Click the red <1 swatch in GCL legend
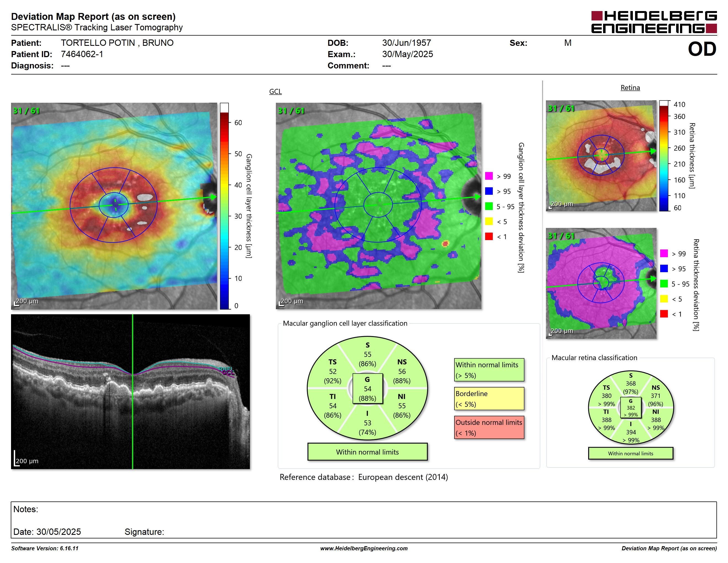 [x=489, y=236]
